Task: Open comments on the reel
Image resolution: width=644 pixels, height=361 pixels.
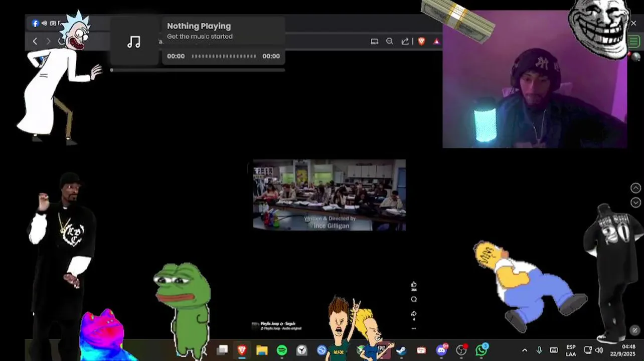Action: 414,299
